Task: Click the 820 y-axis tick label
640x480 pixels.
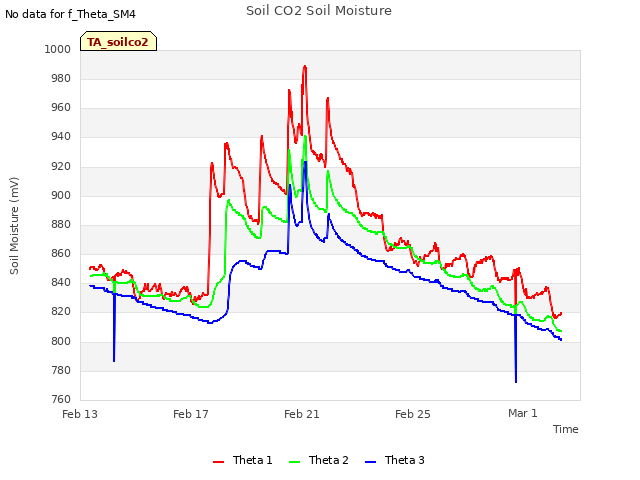Action: tap(61, 312)
